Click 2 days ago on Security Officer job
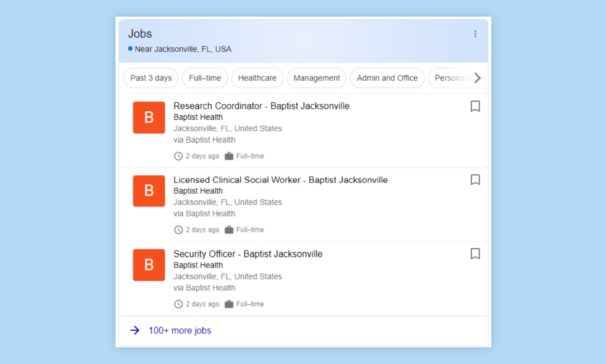Viewport: 606px width, 364px height. pyautogui.click(x=202, y=304)
